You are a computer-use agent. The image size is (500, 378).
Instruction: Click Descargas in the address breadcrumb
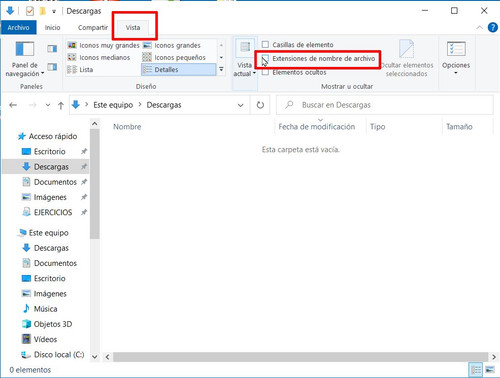coord(164,105)
